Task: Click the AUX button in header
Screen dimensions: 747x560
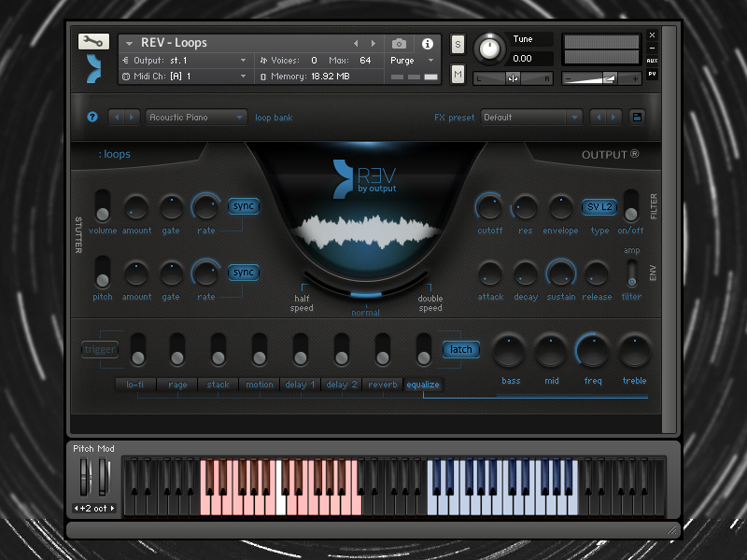Action: pos(652,61)
